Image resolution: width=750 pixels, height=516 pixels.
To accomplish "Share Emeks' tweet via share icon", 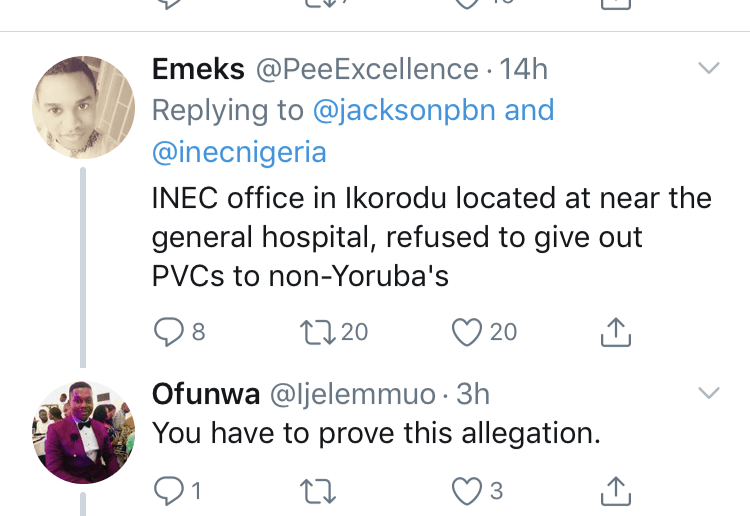I will pos(616,331).
